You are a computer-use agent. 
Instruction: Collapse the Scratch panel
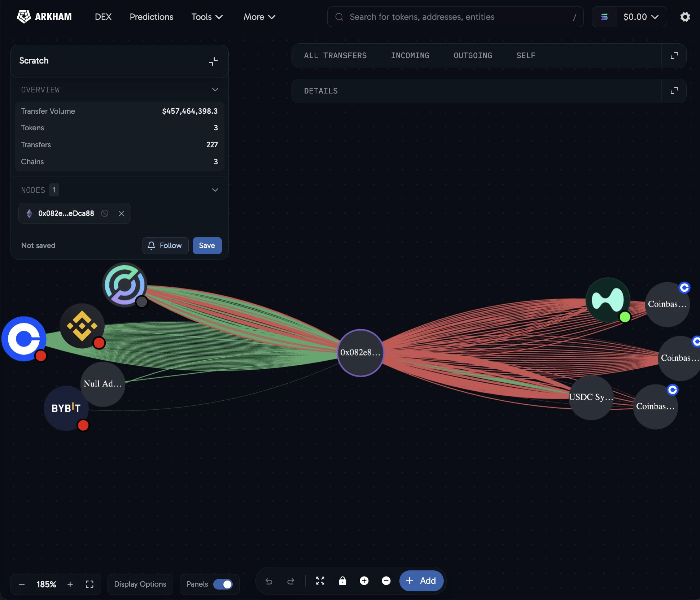213,61
